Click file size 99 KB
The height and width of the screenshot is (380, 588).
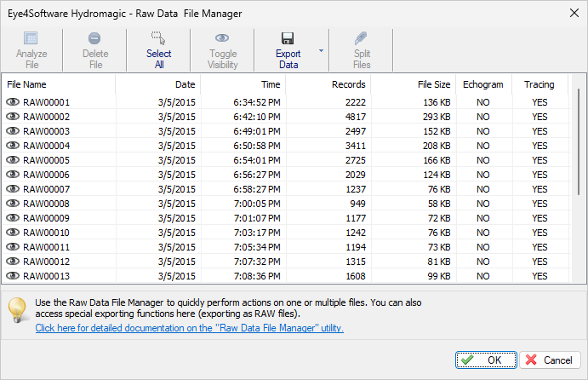[439, 276]
